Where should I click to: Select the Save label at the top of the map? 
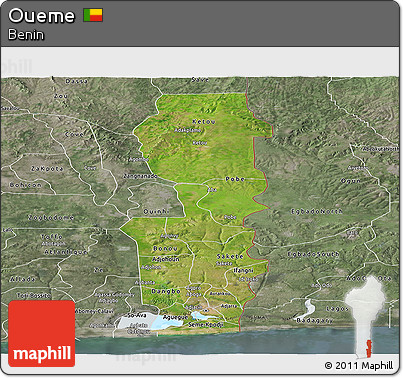pos(200,80)
